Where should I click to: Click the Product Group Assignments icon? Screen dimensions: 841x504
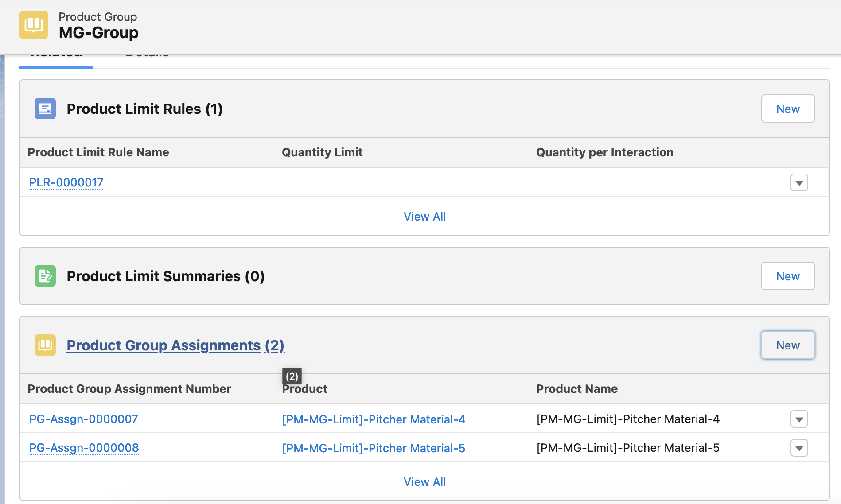click(45, 345)
